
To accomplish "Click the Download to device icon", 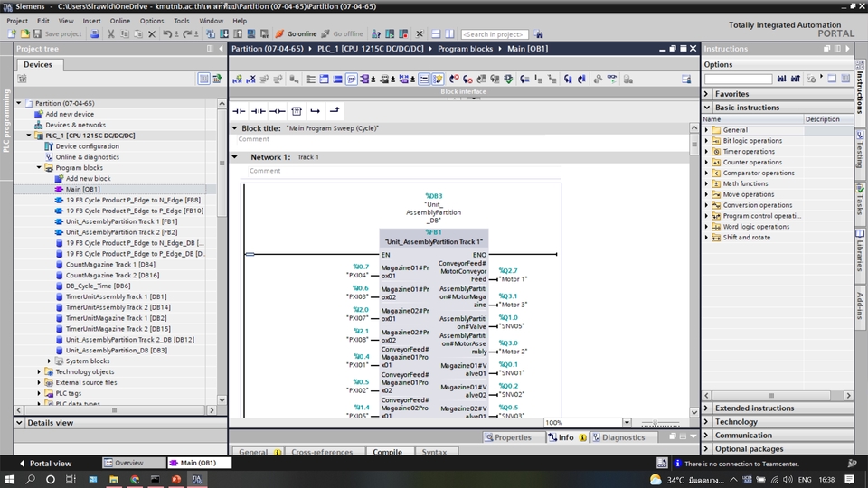I will coord(224,33).
